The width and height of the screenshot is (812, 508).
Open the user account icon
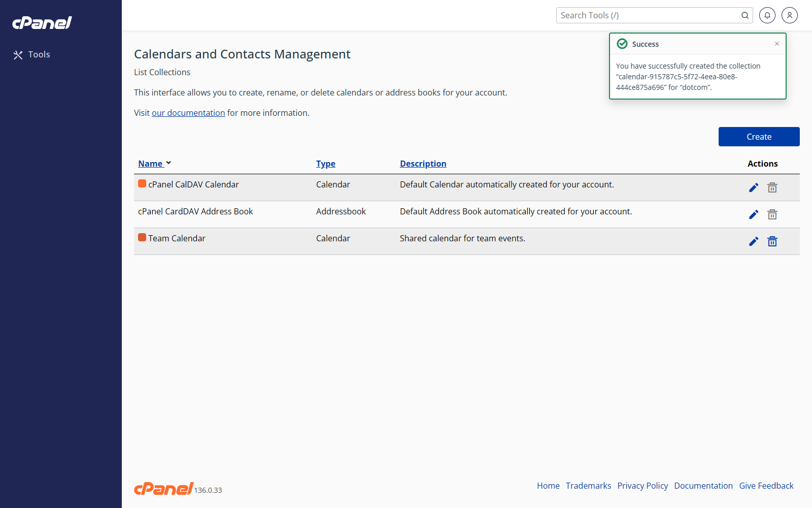[790, 15]
